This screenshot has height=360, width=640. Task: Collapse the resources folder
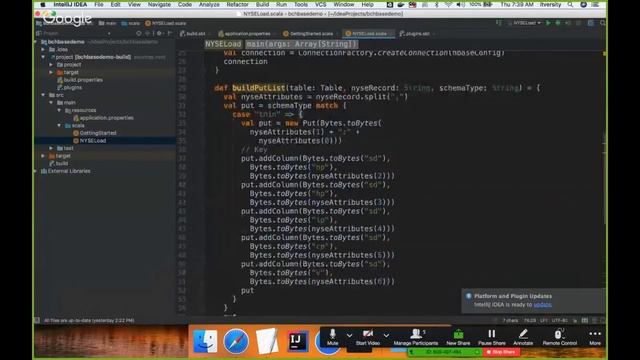pyautogui.click(x=59, y=110)
